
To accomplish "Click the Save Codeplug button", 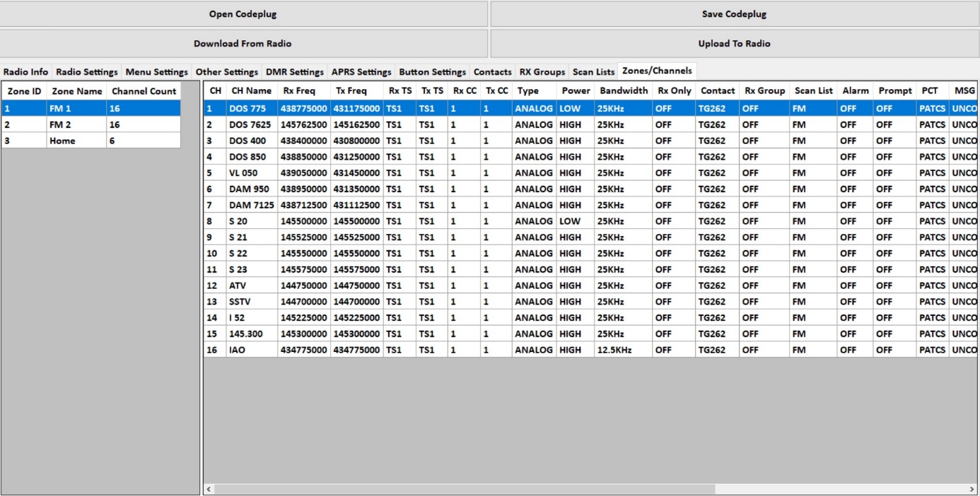I will (734, 14).
